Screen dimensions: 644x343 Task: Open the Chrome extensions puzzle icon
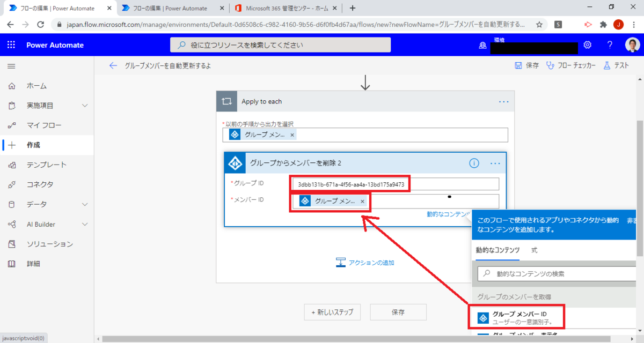[x=603, y=25]
